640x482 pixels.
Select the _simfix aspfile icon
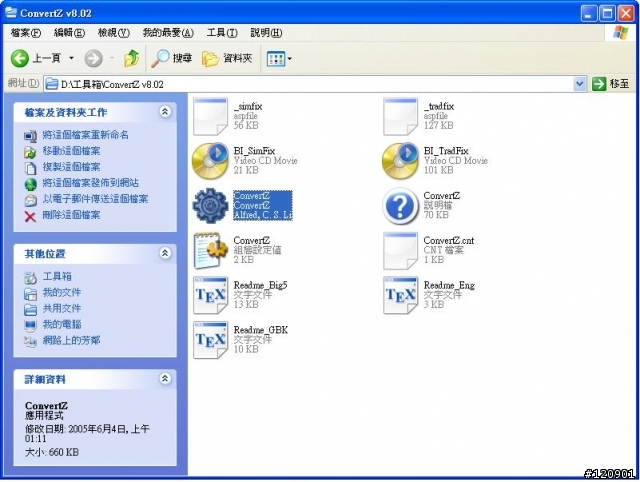tap(210, 116)
